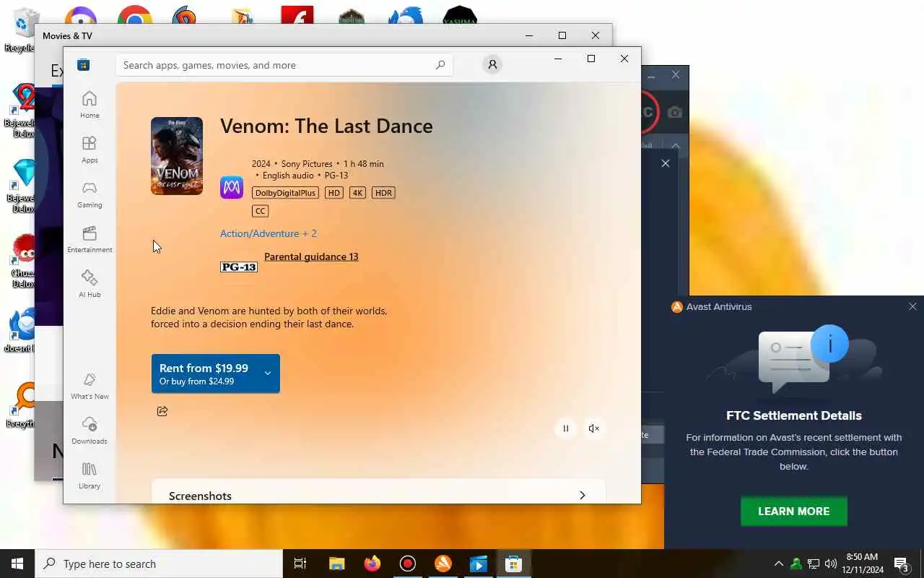
Task: Open Task View on taskbar
Action: pos(300,564)
